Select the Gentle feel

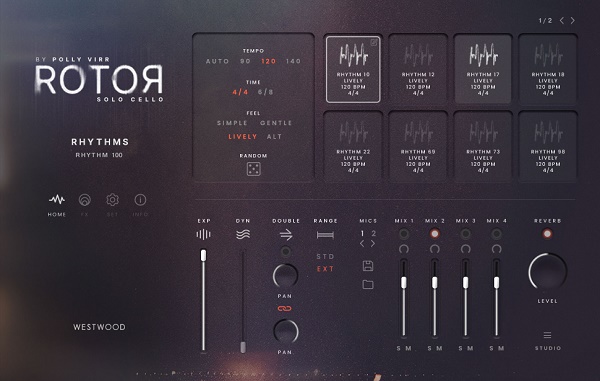tap(276, 123)
